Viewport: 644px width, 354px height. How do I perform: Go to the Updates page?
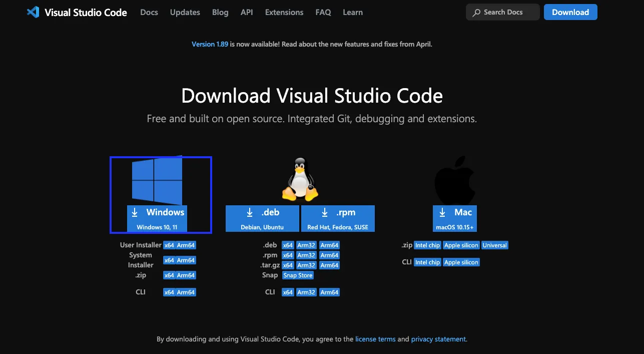pos(185,12)
